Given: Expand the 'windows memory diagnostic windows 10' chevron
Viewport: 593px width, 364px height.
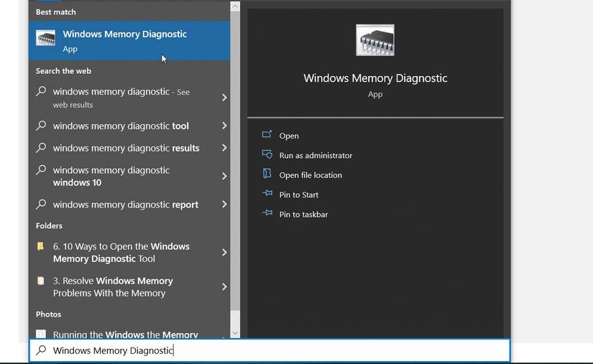Looking at the screenshot, I should pyautogui.click(x=224, y=176).
